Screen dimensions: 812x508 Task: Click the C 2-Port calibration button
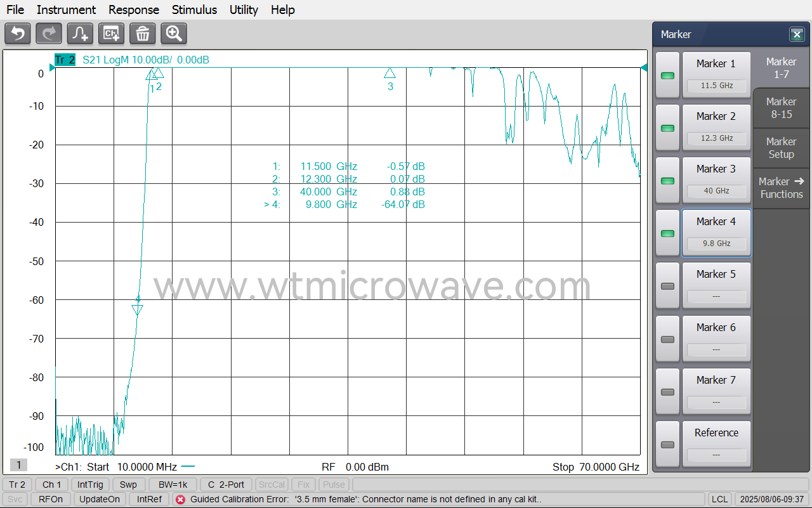(x=226, y=484)
